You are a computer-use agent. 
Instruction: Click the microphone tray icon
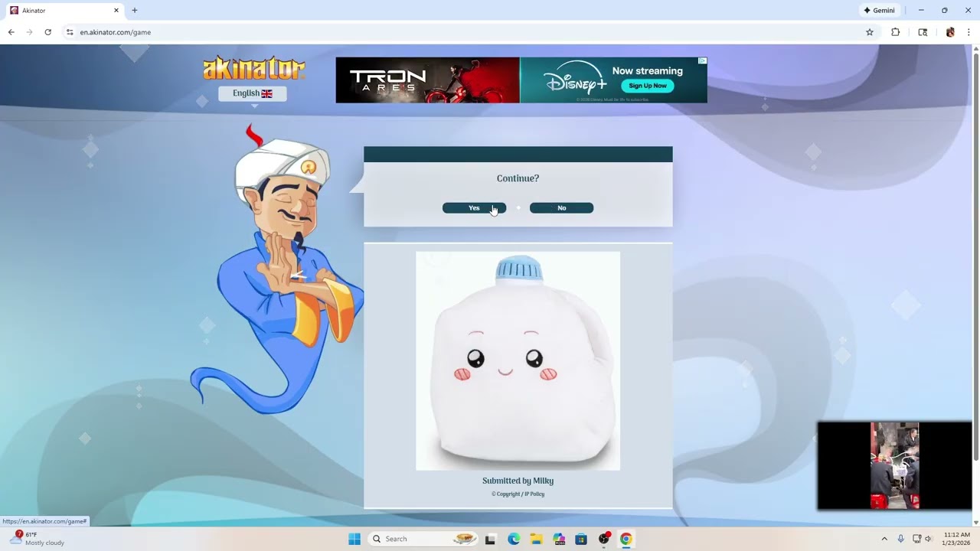point(900,539)
